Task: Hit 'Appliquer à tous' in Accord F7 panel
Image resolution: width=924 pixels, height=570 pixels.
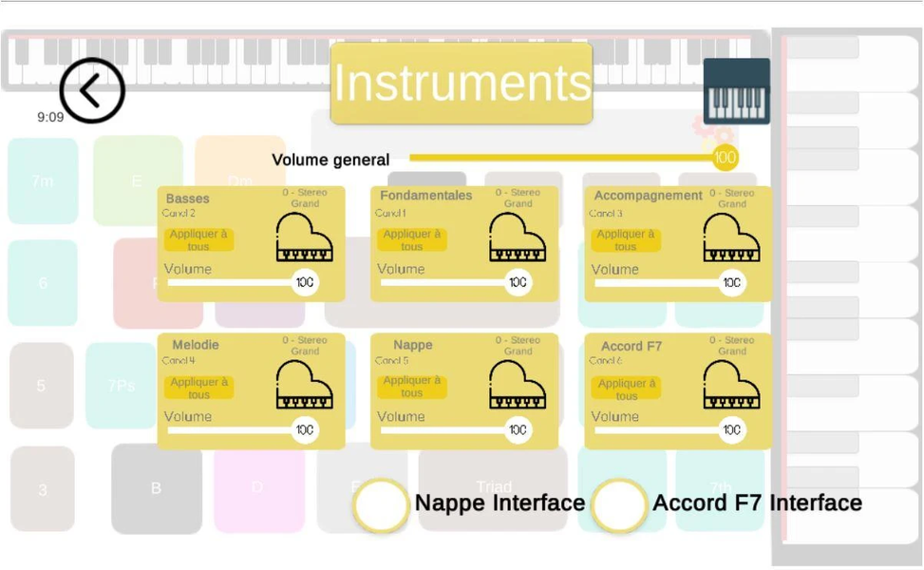Action: coord(626,389)
